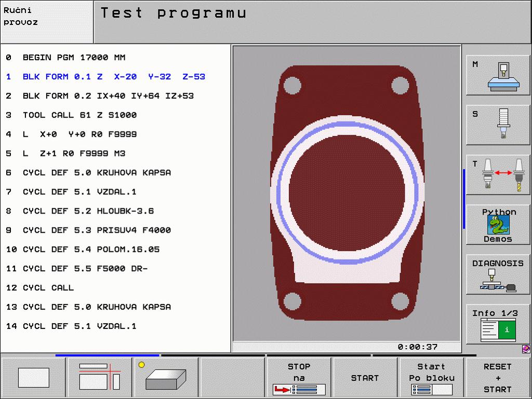The height and width of the screenshot is (399, 532).
Task: Select the 3D block view softkey
Action: (166, 378)
